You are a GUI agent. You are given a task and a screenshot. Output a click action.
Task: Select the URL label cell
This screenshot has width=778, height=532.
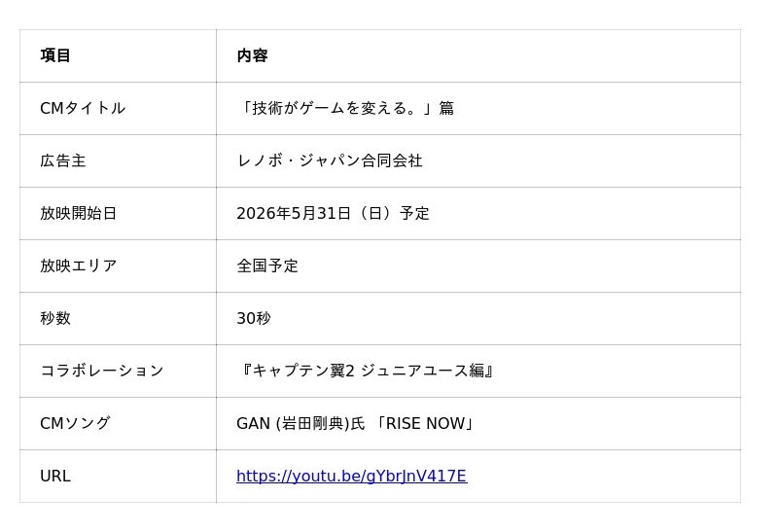[118, 476]
